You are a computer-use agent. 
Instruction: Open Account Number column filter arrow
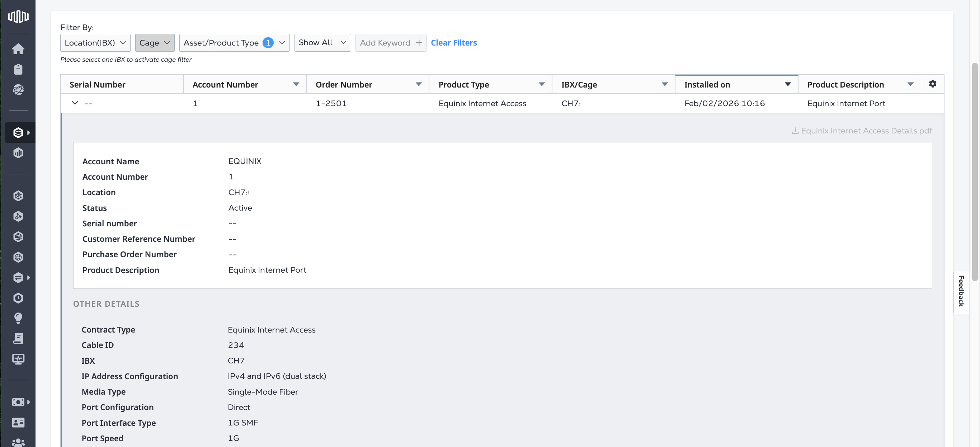[x=296, y=84]
